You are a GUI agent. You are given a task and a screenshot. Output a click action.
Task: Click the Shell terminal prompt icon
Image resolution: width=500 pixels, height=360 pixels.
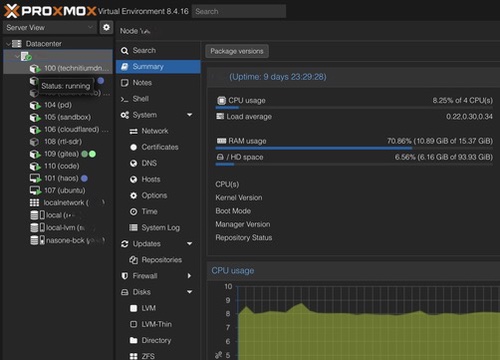pyautogui.click(x=125, y=99)
